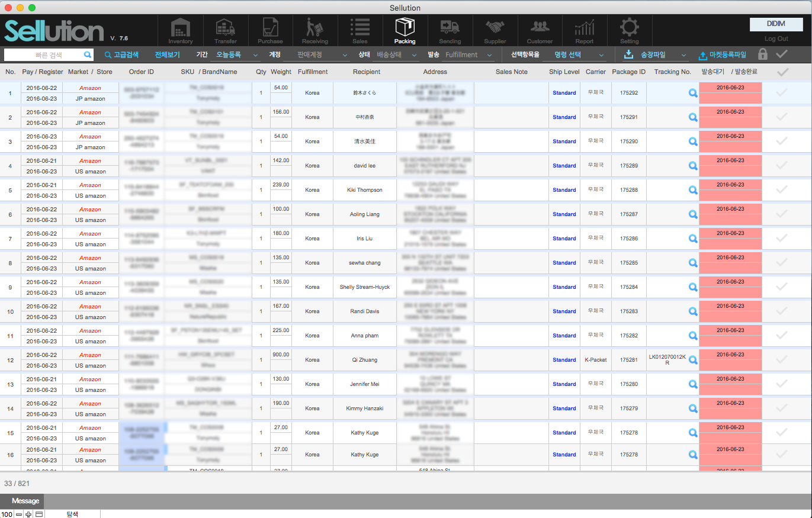This screenshot has height=518, width=812.
Task: Toggle the select-all checkmark in header
Action: [x=782, y=72]
